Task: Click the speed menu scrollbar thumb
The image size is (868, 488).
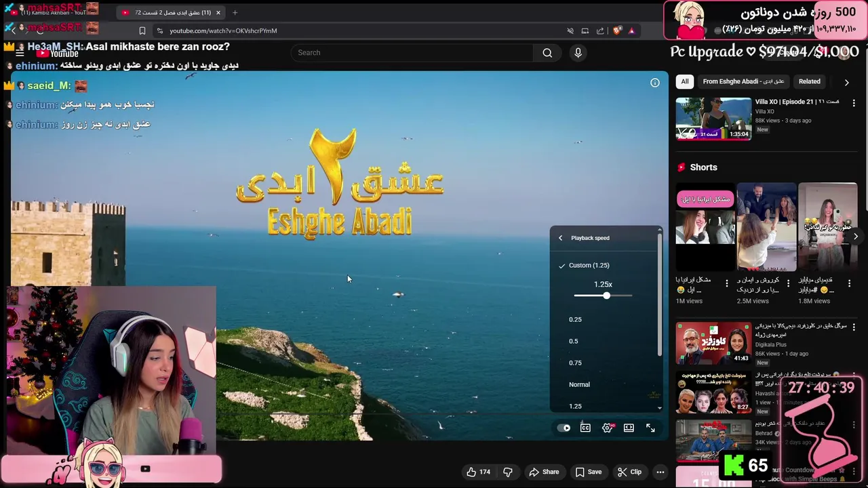Action: point(660,295)
